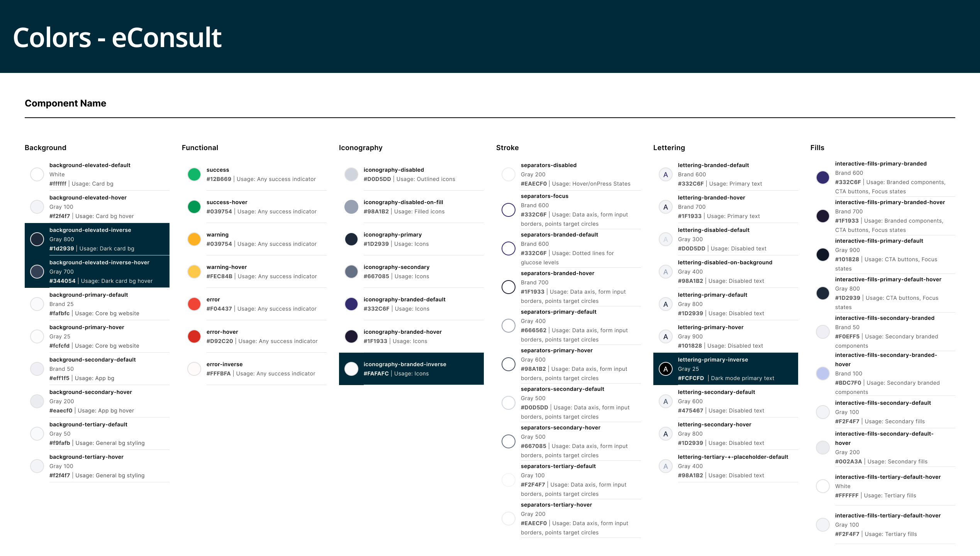Click the Background column heading

coord(46,148)
